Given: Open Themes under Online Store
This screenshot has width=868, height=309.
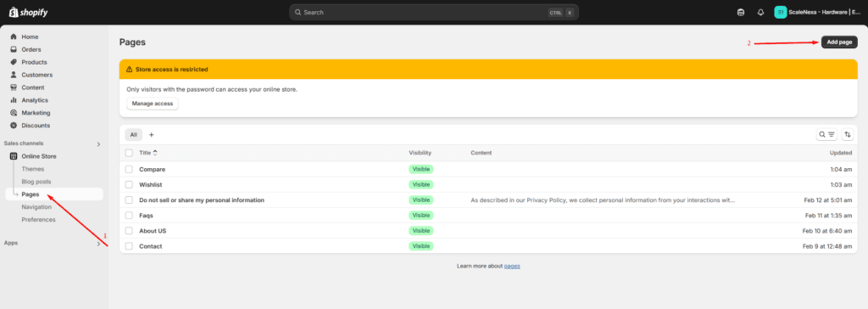Looking at the screenshot, I should click(x=33, y=169).
